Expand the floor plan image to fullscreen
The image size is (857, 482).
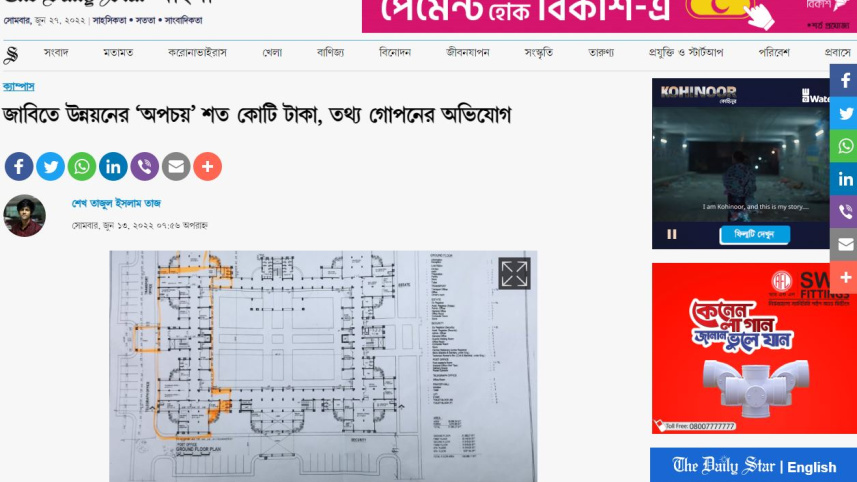click(x=514, y=274)
